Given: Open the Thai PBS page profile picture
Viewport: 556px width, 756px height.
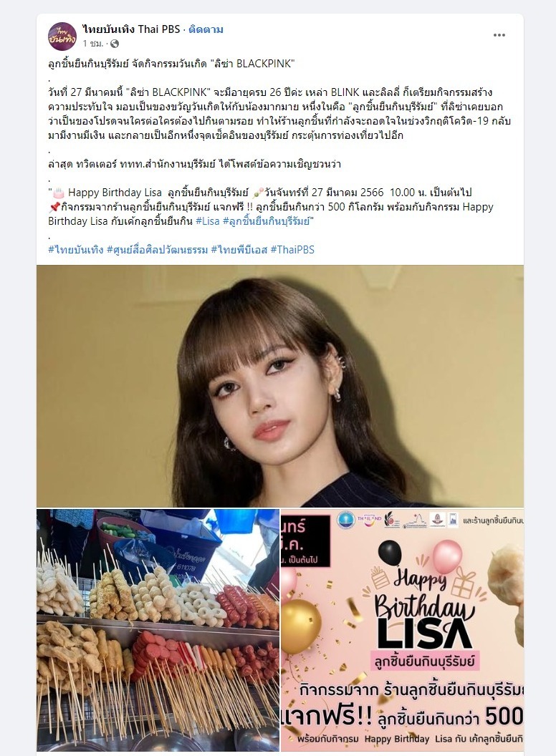Looking at the screenshot, I should point(62,37).
